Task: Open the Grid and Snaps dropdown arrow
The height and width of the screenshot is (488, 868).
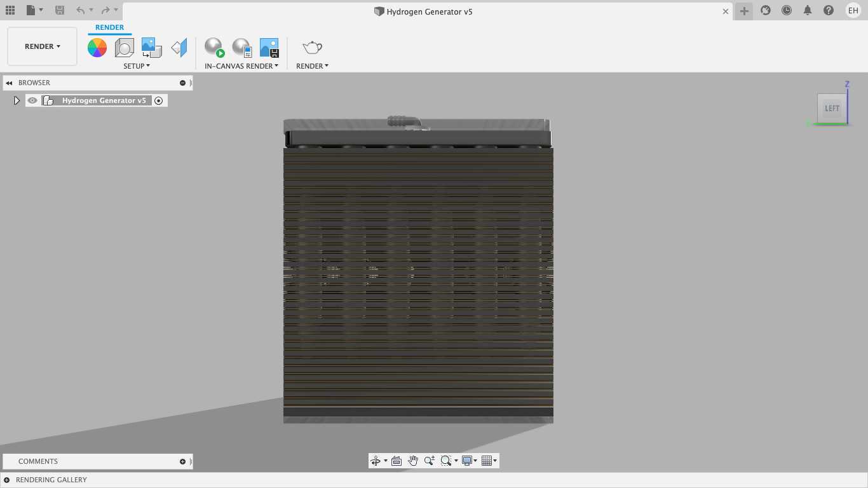Action: point(495,461)
